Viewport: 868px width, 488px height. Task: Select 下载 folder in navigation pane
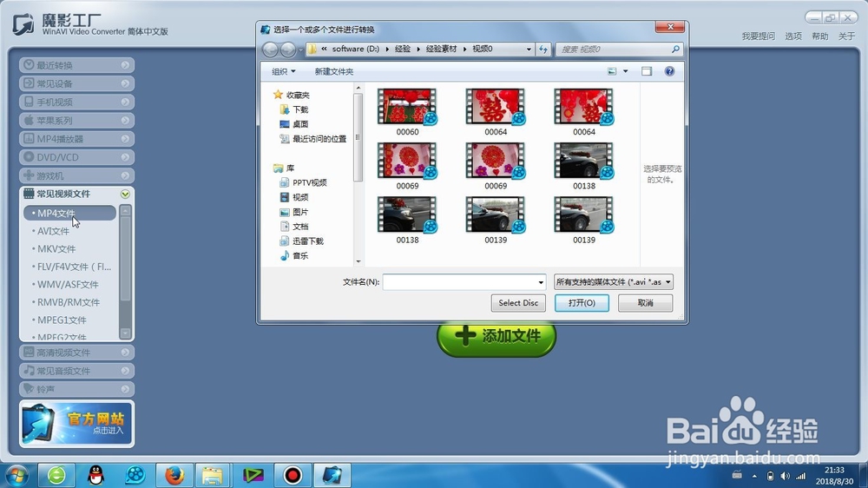click(294, 109)
